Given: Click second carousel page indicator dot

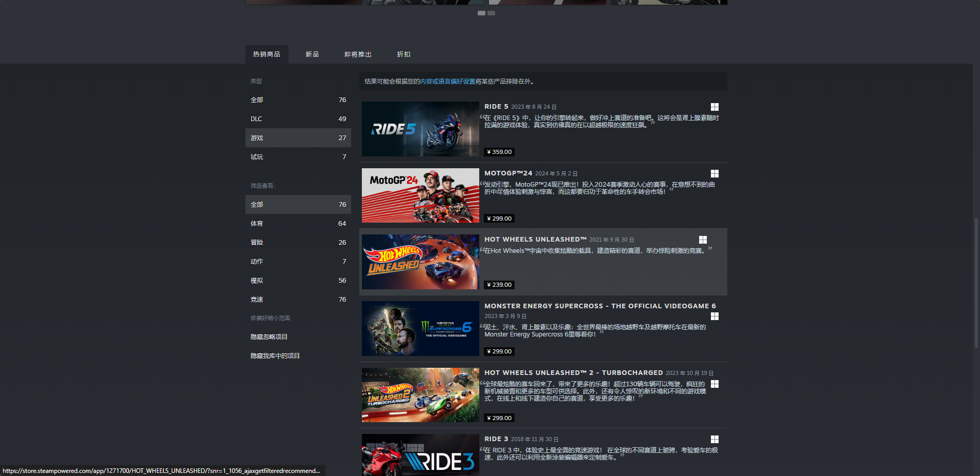Looking at the screenshot, I should click(x=492, y=13).
